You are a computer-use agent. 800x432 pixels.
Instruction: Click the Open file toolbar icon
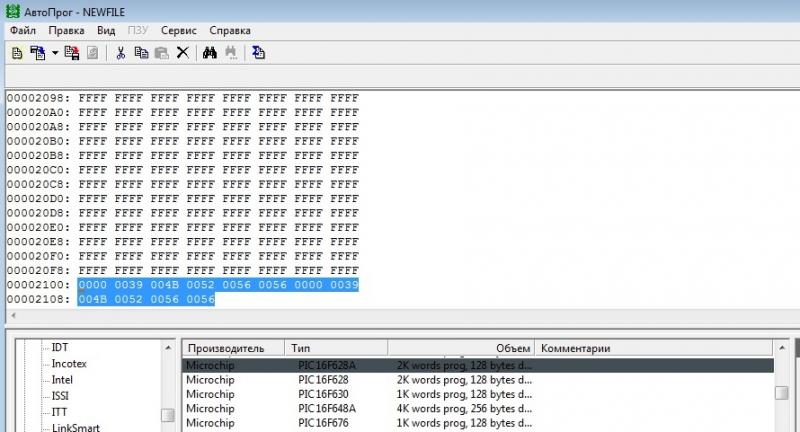tap(38, 53)
